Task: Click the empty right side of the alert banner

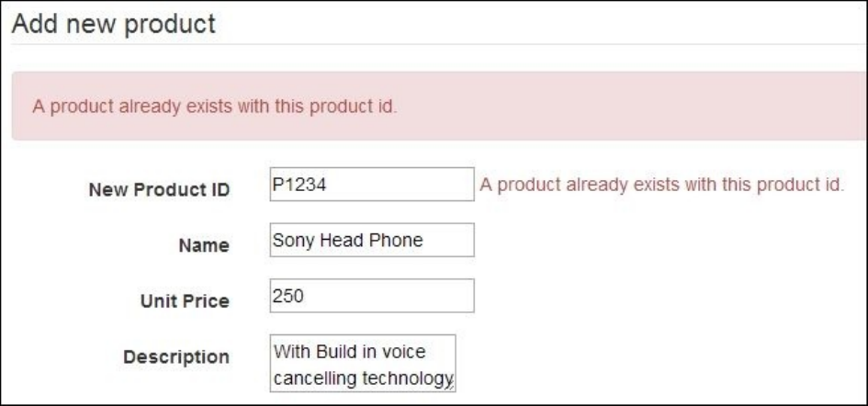Action: point(689,106)
